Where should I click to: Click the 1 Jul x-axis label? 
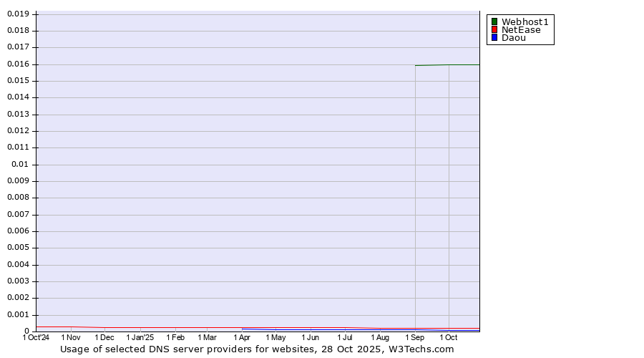pos(345,337)
